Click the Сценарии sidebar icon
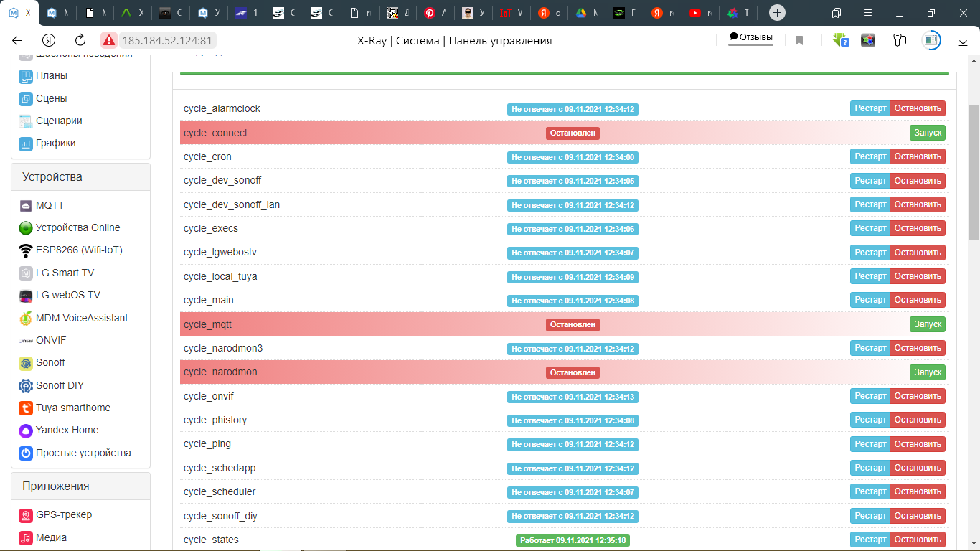Viewport: 980px width, 551px height. [x=25, y=121]
